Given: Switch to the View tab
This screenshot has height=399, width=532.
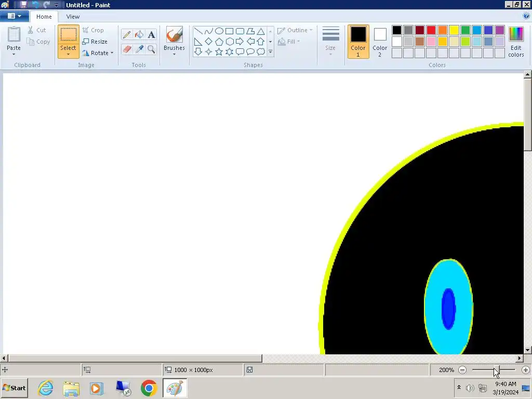Looking at the screenshot, I should [x=73, y=17].
